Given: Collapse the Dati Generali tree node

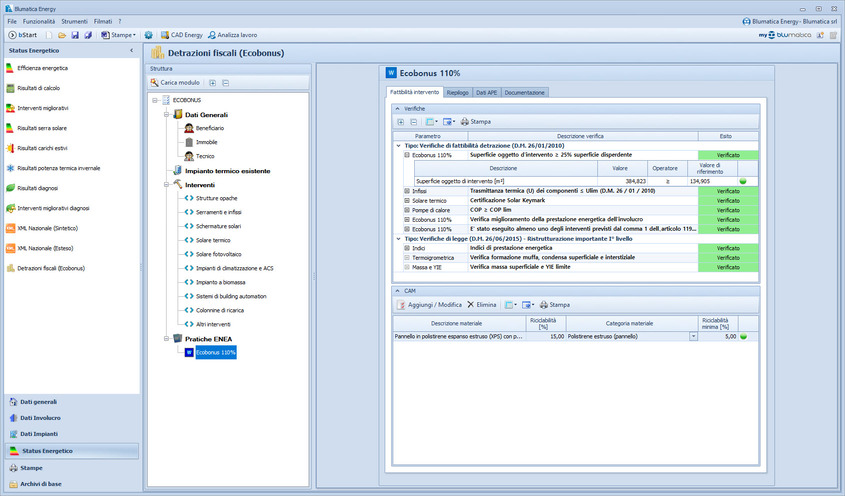Looking at the screenshot, I should pyautogui.click(x=167, y=115).
